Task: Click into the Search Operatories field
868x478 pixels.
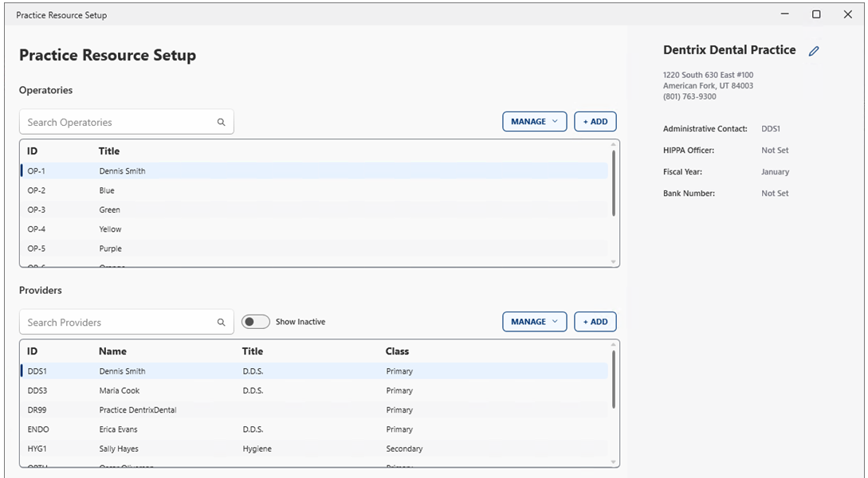Action: click(116, 123)
